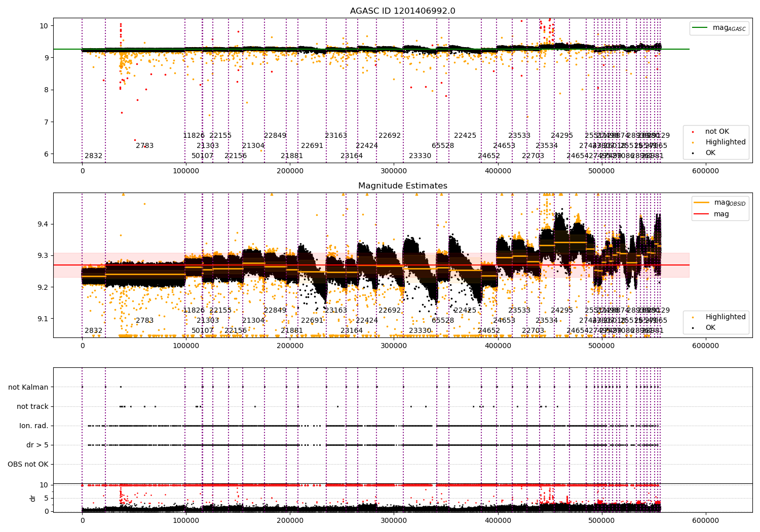Click obsid label '22424' in top plot

click(367, 146)
